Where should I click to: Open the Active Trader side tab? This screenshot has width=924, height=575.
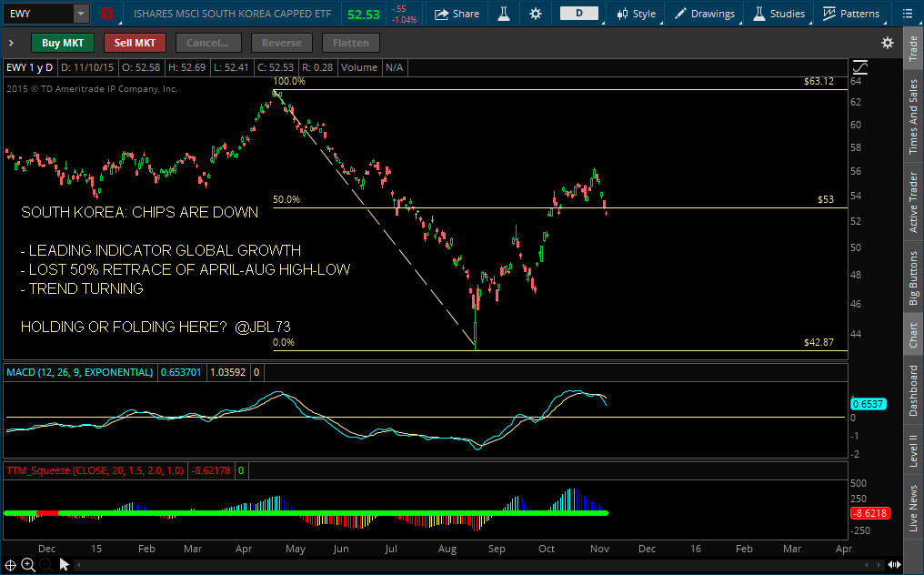[x=913, y=202]
